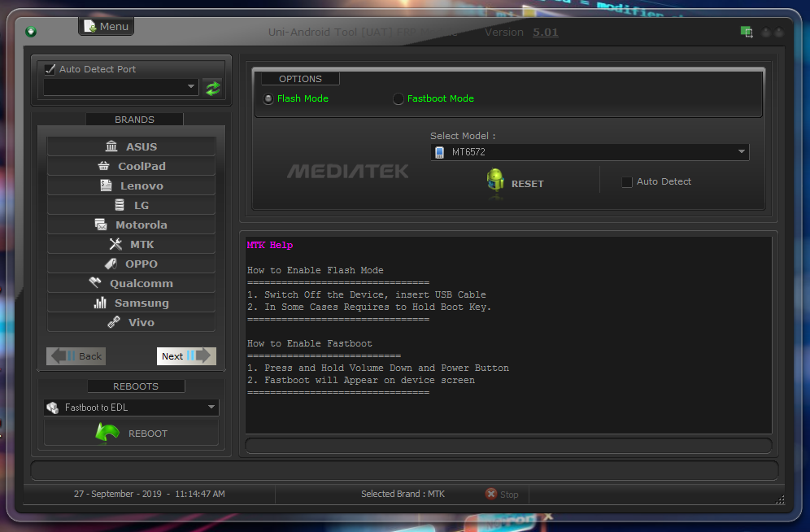810x532 pixels.
Task: Click the OPPO tag icon
Action: [111, 264]
